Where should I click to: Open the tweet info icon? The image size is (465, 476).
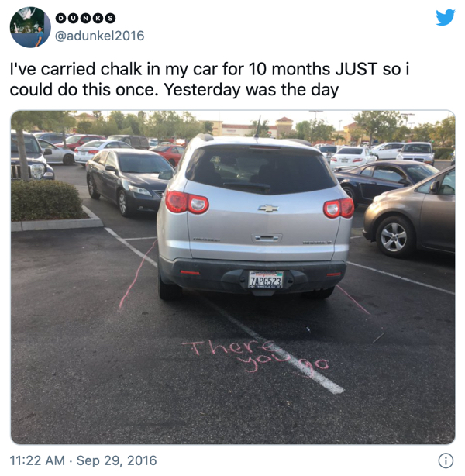click(x=446, y=460)
